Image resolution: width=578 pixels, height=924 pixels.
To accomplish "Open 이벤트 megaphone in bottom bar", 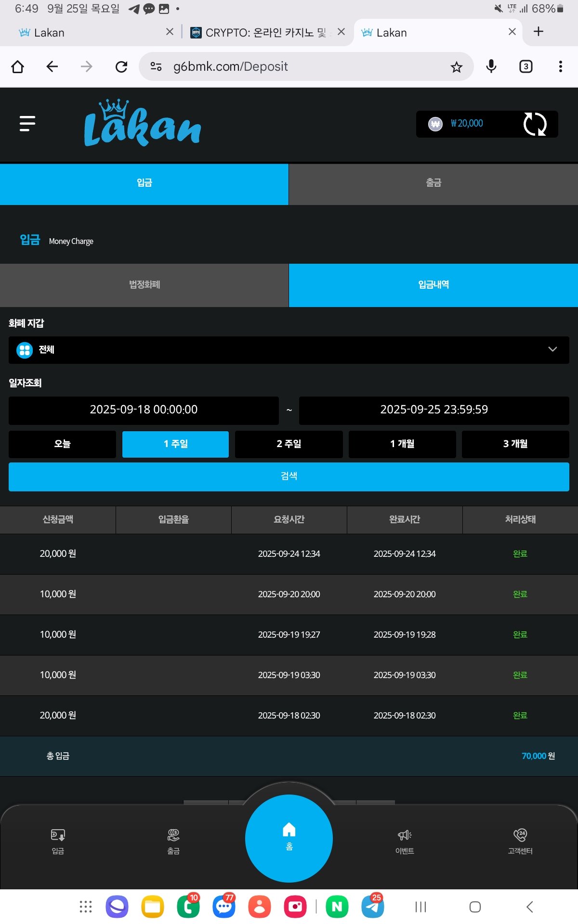I will click(405, 841).
